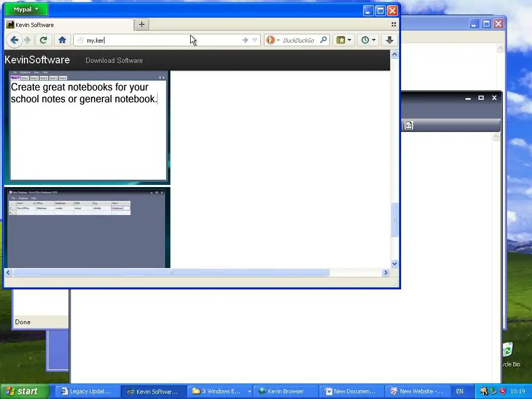Switch to Kevin Browser taskbar item
This screenshot has width=532, height=399.
coord(286,391)
